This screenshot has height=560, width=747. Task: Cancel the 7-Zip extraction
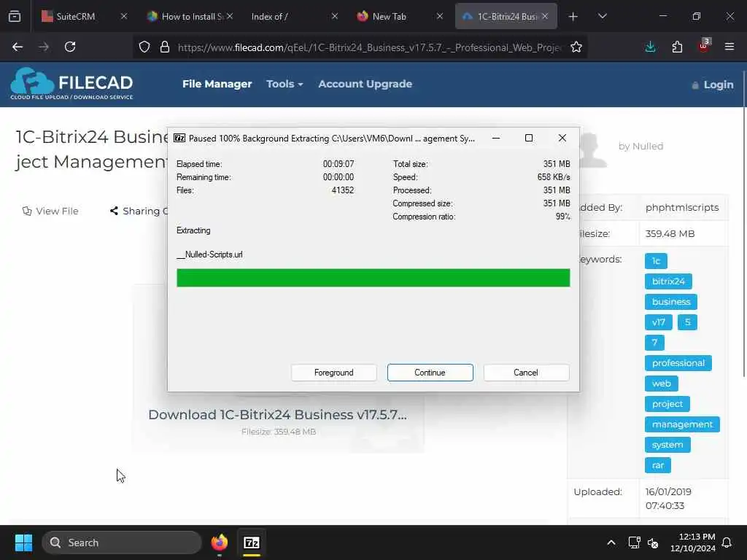pyautogui.click(x=526, y=373)
